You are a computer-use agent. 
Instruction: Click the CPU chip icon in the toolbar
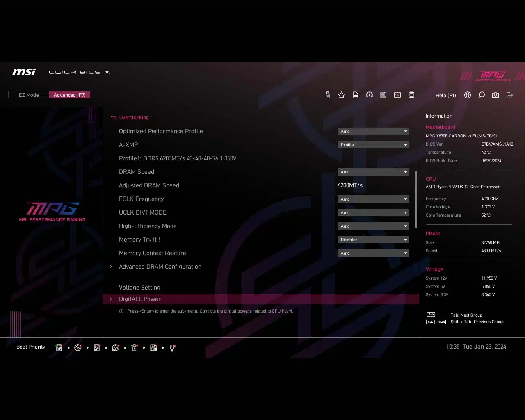coord(411,95)
